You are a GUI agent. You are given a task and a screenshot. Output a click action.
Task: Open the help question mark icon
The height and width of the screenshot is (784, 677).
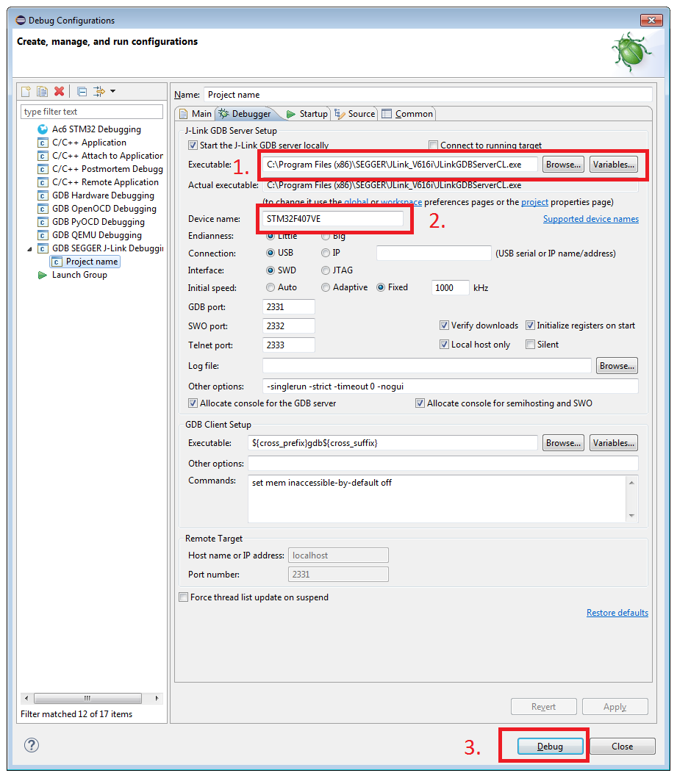31,745
